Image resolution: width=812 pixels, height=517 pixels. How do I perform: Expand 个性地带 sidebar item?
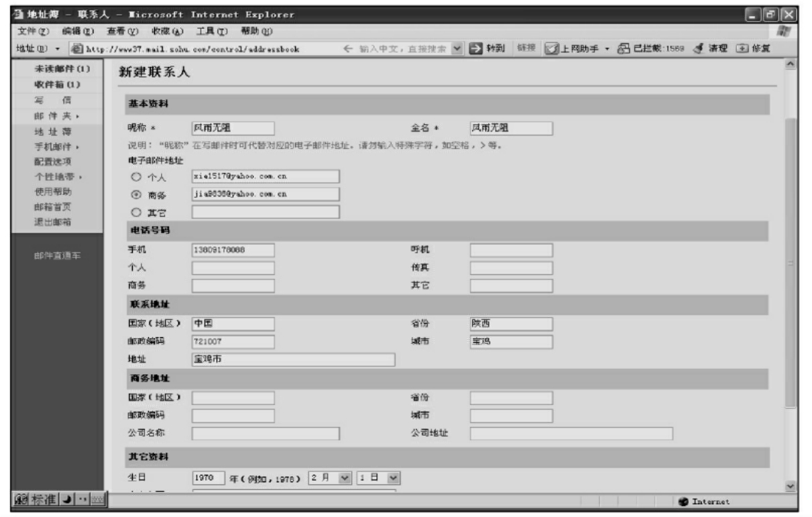tap(57, 176)
